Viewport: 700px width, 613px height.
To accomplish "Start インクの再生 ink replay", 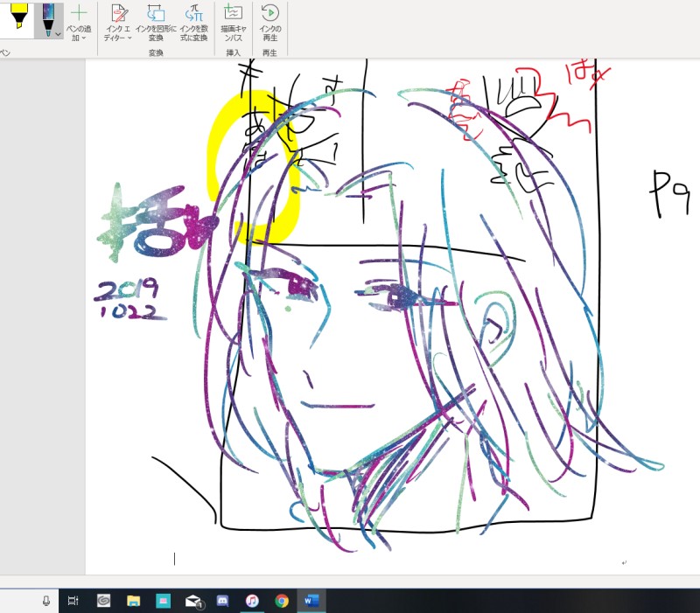I will point(269,23).
